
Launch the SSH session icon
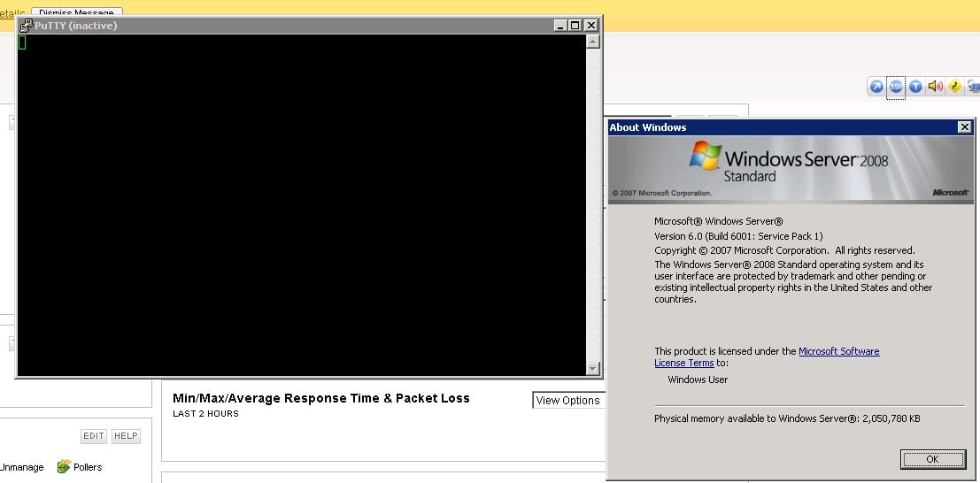896,87
